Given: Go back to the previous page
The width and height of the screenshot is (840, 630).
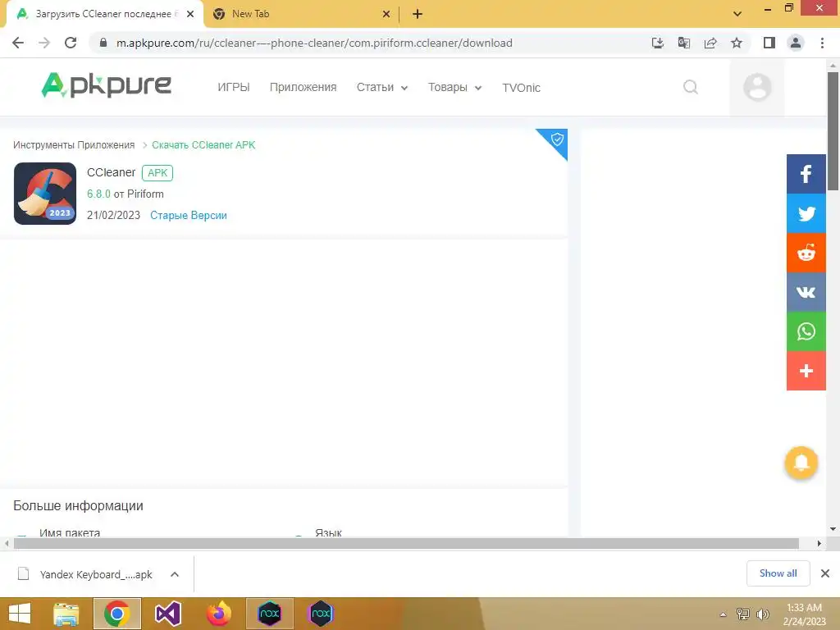Looking at the screenshot, I should (x=18, y=43).
